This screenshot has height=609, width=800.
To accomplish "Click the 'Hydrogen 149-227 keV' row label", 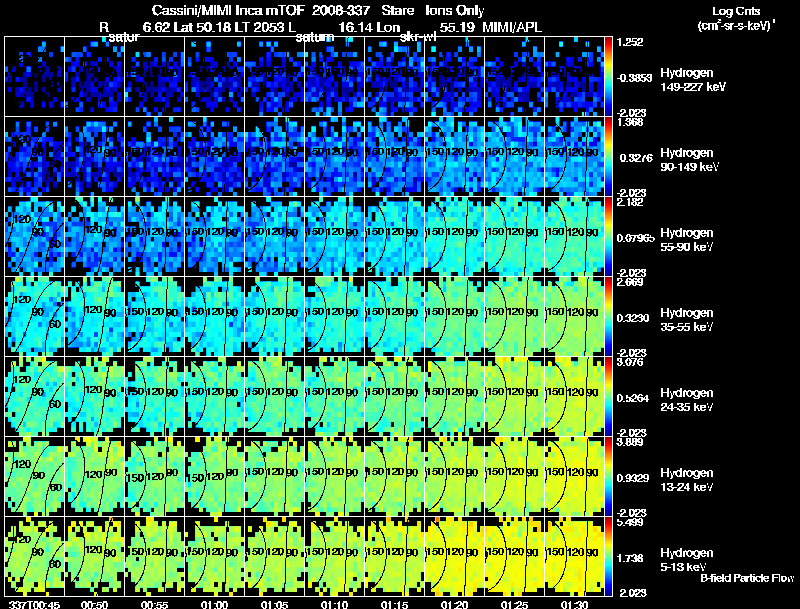I will pos(692,80).
